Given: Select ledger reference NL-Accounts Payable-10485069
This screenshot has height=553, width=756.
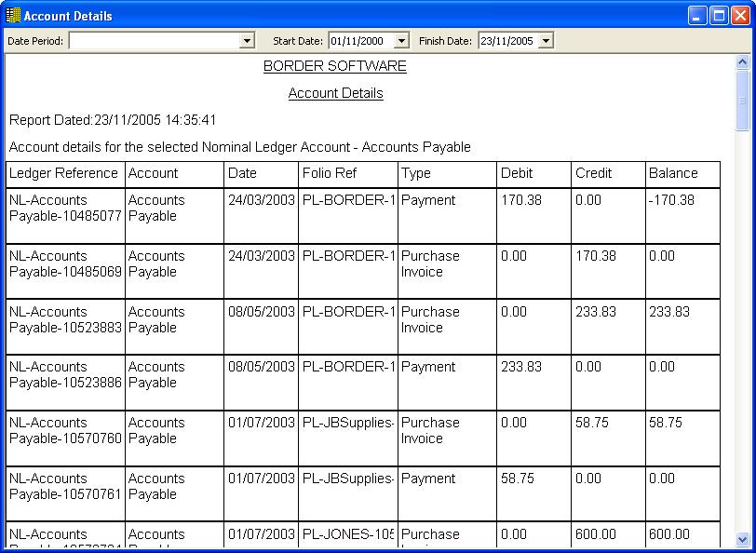Looking at the screenshot, I should [65, 263].
